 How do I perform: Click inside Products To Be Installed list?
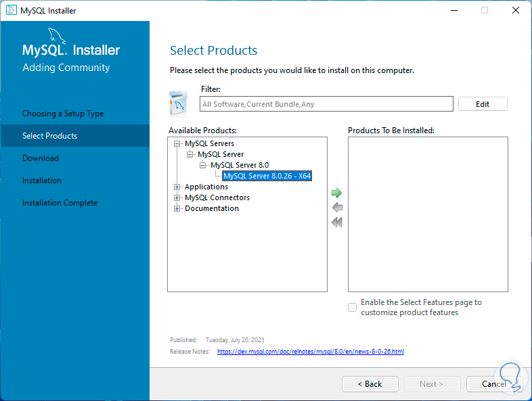pos(428,214)
